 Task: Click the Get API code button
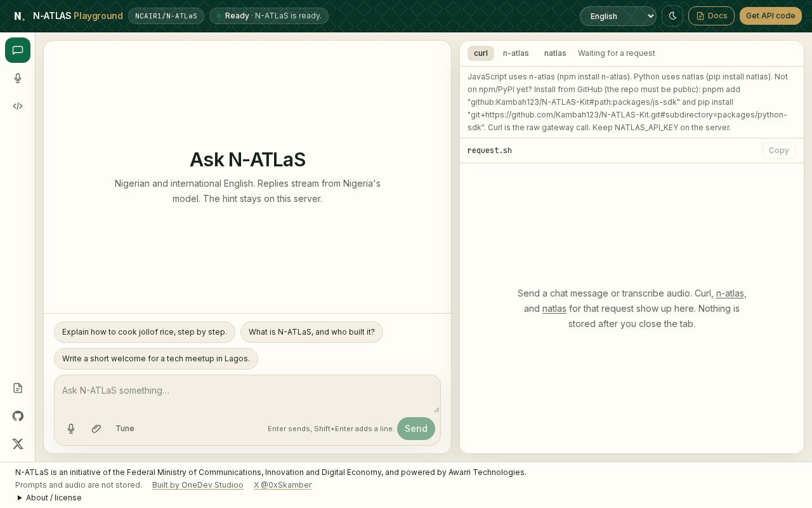tap(771, 16)
